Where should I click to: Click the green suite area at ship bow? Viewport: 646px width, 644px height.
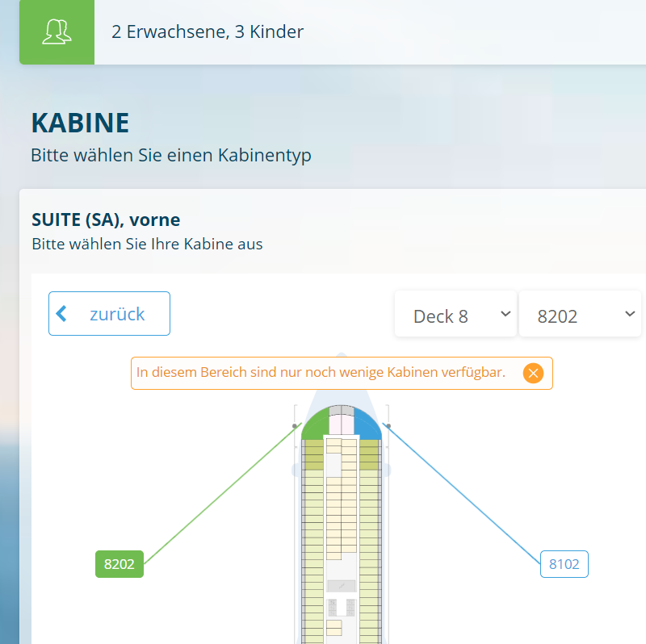(313, 426)
